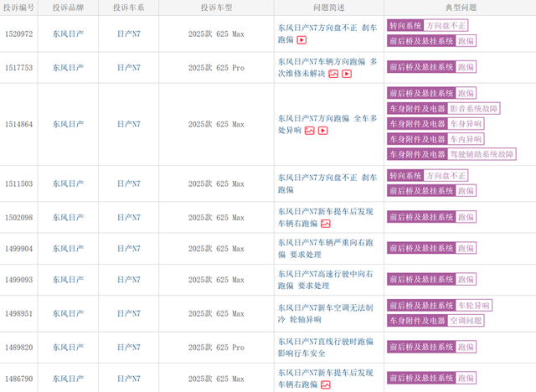The width and height of the screenshot is (536, 392).
Task: Select 驾驶辅助系统故障 issue tag
Action: [x=482, y=153]
